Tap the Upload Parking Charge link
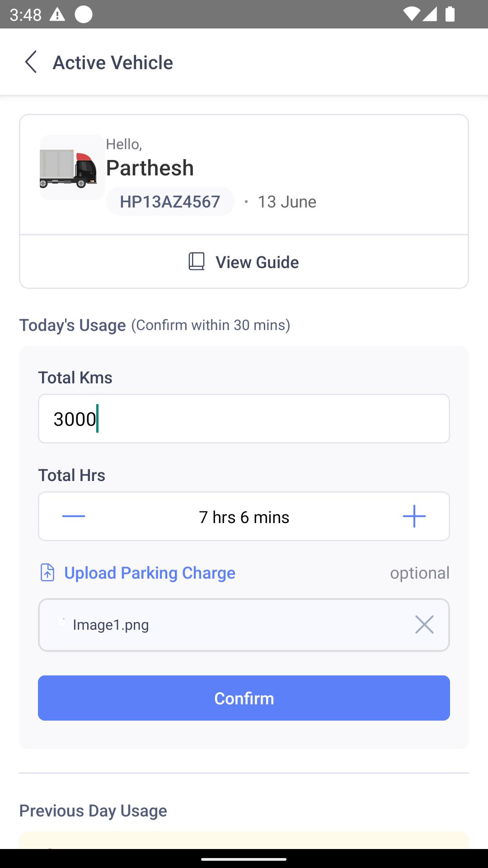This screenshot has height=868, width=488. pyautogui.click(x=150, y=573)
